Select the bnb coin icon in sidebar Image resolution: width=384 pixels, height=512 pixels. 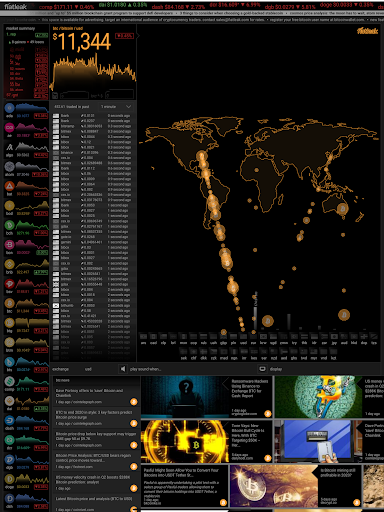click(9, 264)
